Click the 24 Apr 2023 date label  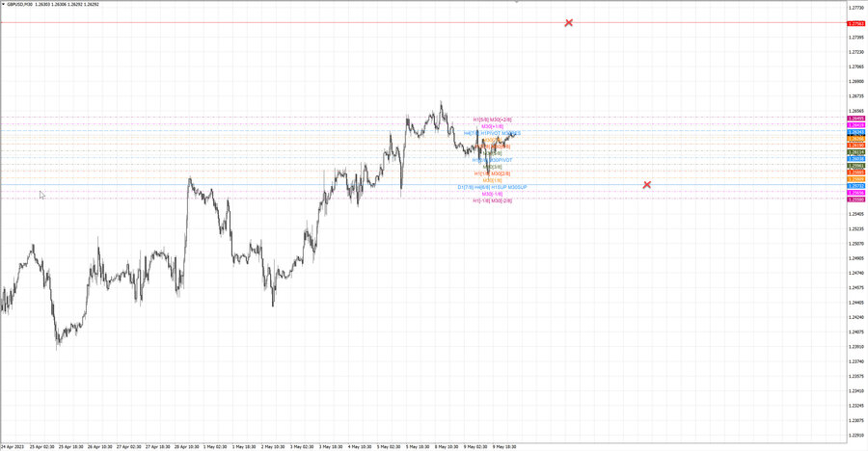pos(13,446)
